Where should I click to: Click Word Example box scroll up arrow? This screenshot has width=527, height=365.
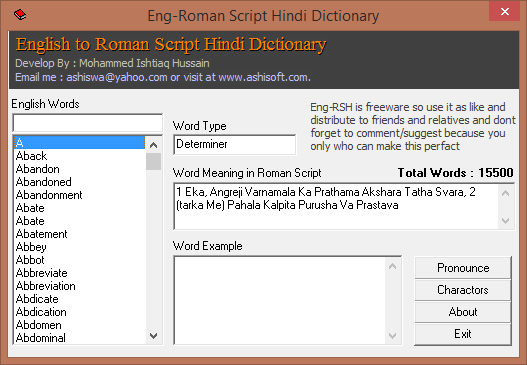click(x=393, y=267)
